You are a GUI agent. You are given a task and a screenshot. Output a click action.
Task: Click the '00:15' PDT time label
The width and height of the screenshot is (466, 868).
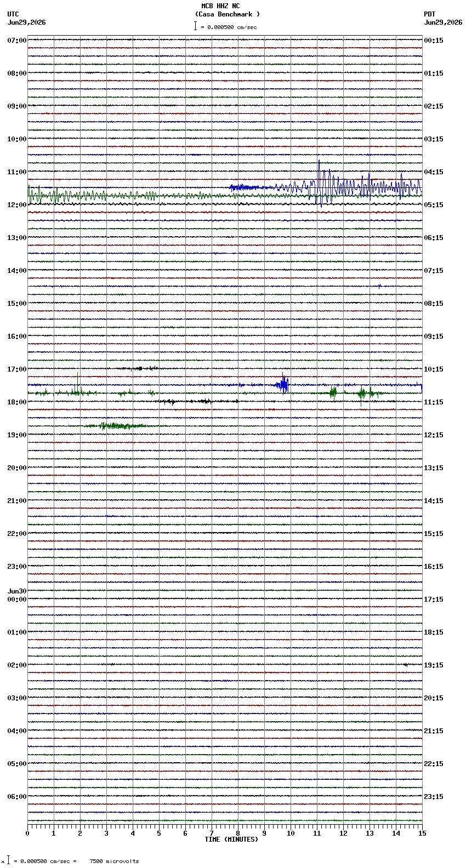[x=434, y=41]
